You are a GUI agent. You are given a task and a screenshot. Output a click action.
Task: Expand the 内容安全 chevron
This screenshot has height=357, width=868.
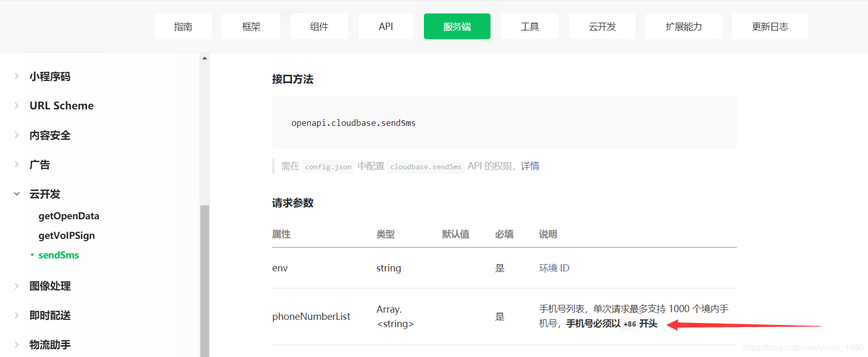tap(17, 135)
